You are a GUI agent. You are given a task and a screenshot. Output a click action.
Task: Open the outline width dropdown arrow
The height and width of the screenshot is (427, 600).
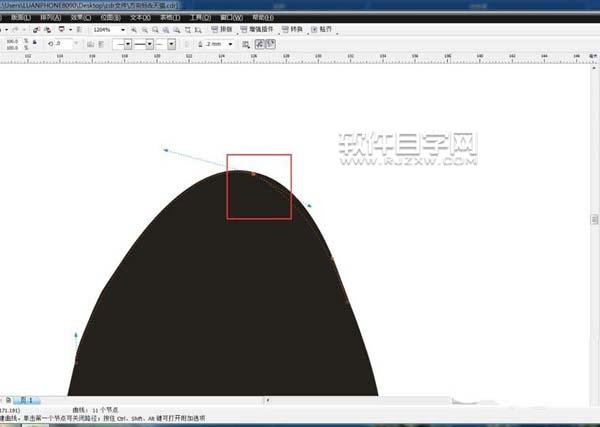tap(230, 44)
